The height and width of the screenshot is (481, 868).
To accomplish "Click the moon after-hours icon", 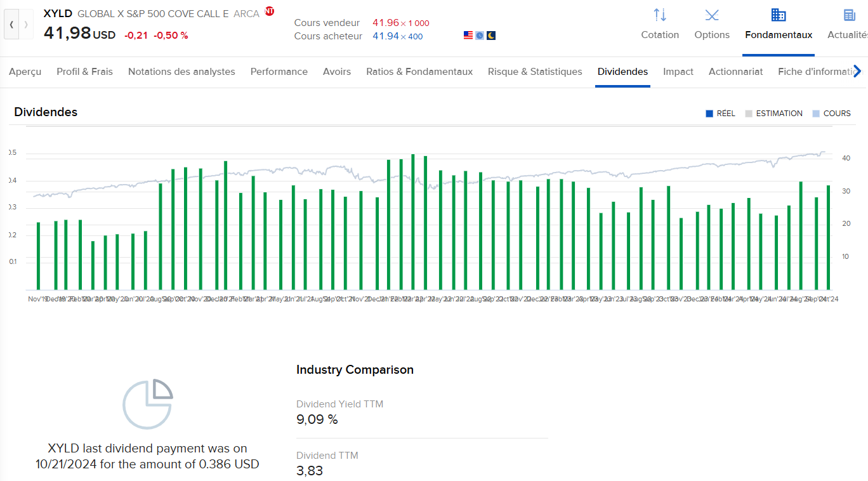I will click(491, 36).
